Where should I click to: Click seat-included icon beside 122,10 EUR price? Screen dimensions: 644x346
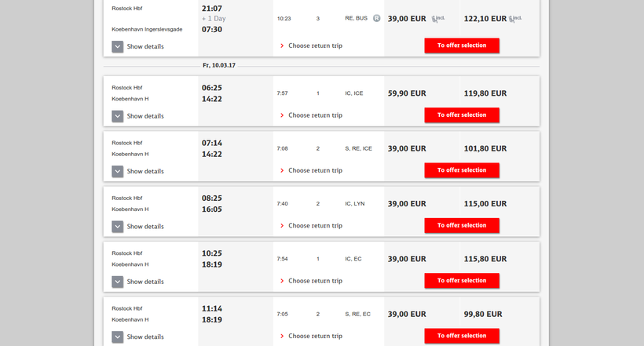515,19
